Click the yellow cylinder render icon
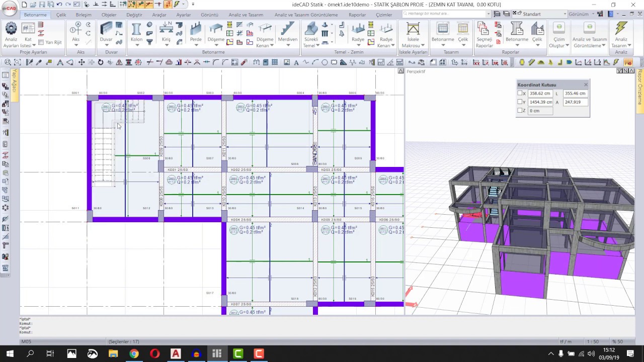Screen dimensions: 644x362 pyautogui.click(x=522, y=62)
